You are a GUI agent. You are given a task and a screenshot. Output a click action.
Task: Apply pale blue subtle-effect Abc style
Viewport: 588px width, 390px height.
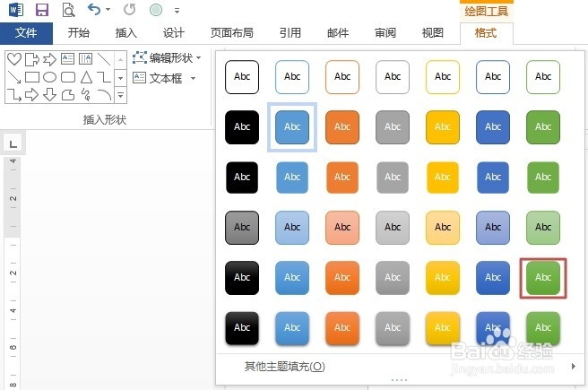tap(292, 228)
